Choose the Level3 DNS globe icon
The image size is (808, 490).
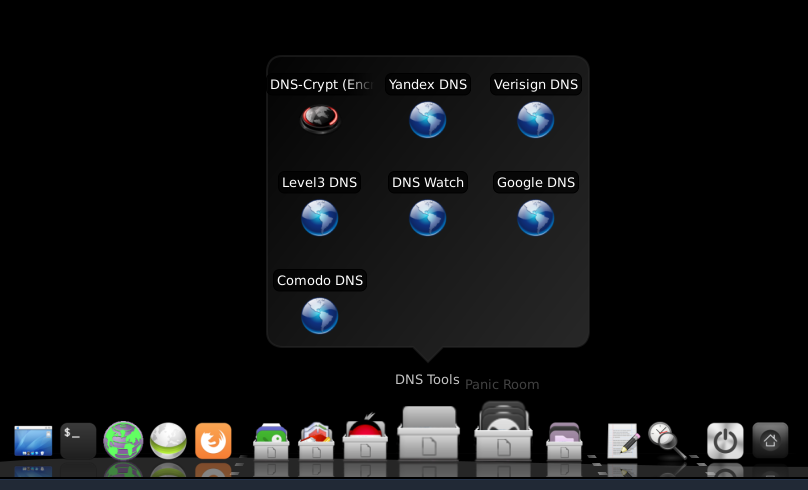coord(319,218)
